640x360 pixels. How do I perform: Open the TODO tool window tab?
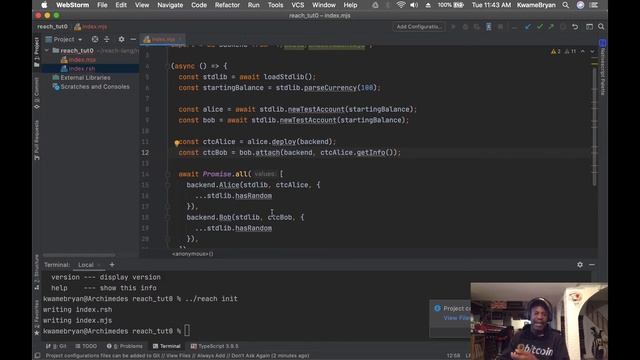[86, 346]
